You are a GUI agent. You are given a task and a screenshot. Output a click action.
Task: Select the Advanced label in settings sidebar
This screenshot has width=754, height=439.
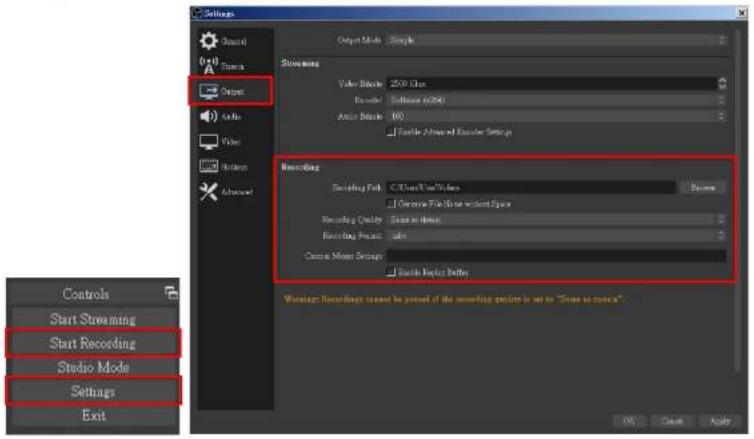237,192
